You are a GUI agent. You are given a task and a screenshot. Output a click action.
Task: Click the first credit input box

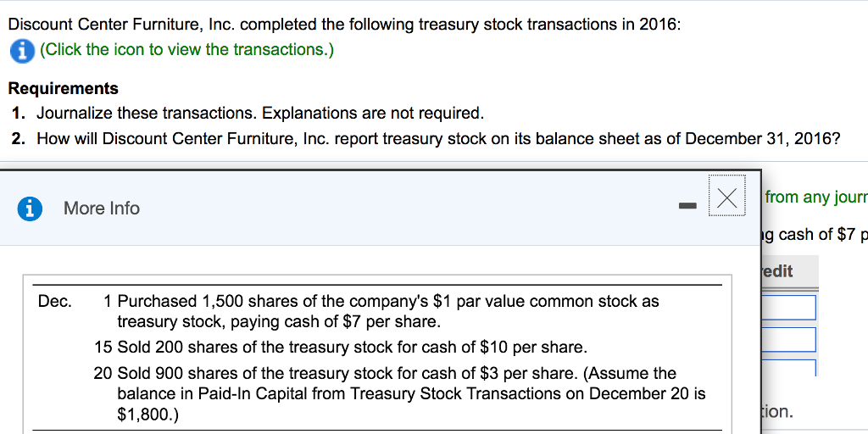tap(788, 308)
